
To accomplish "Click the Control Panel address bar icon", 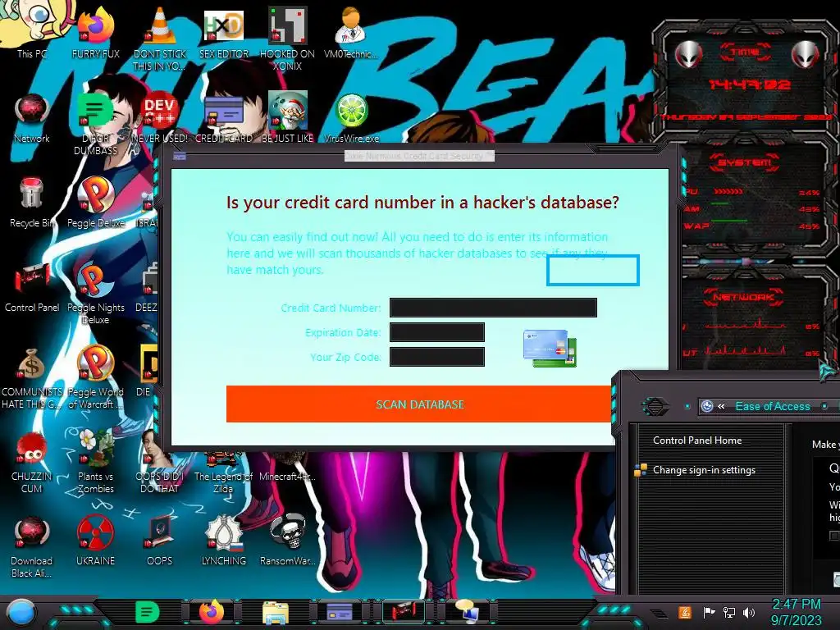I will pyautogui.click(x=707, y=406).
